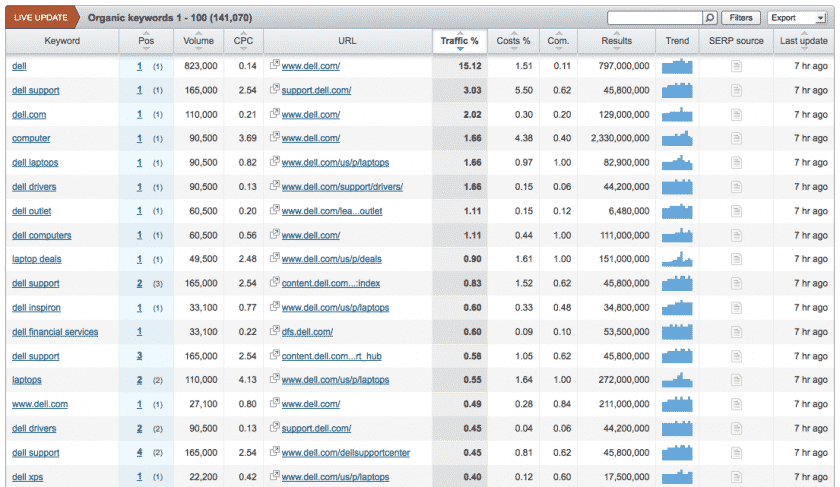Open SERP source snapshot for dell computers row

pyautogui.click(x=736, y=235)
